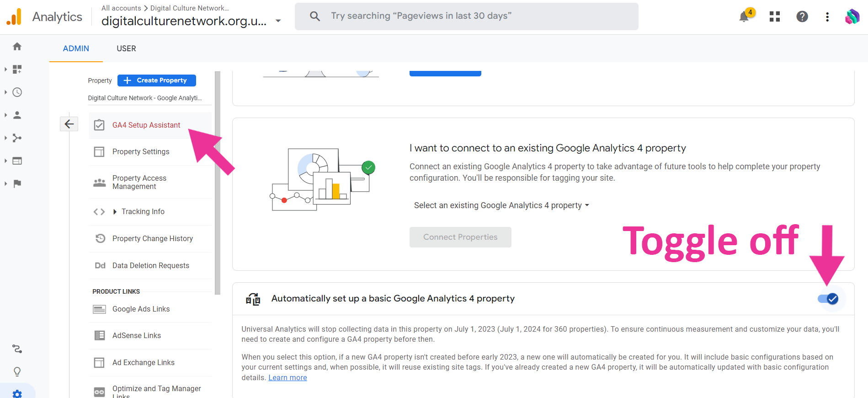Screen dimensions: 868x398
Task: Click the Create Property button
Action: tap(157, 80)
